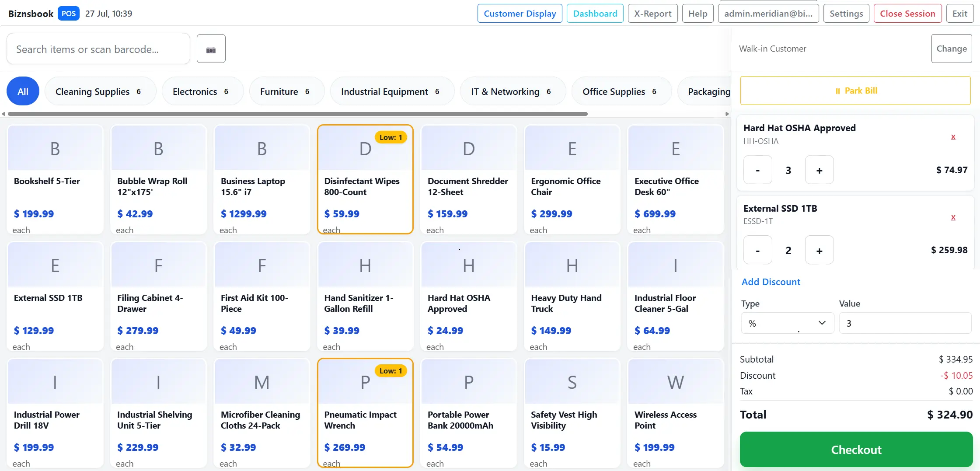This screenshot has height=471, width=980.
Task: Click Close Session
Action: (x=907, y=14)
